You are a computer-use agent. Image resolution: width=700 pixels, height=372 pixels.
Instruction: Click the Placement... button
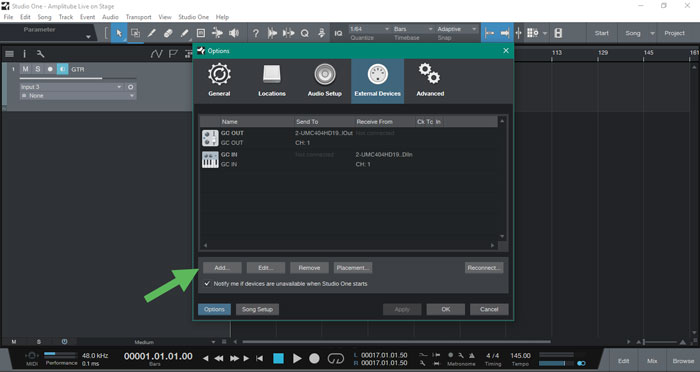point(353,268)
